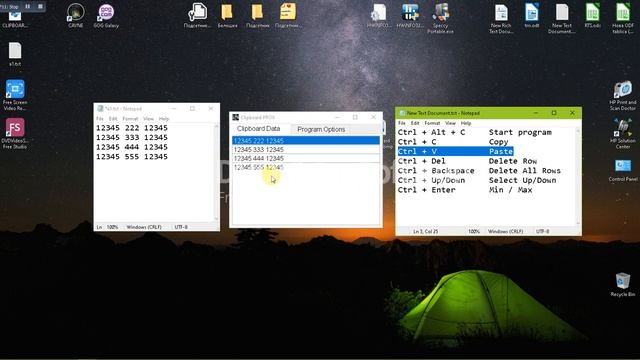Maximize the New Text Document Notepad window
Screen dimensions: 640x360
(x=554, y=113)
